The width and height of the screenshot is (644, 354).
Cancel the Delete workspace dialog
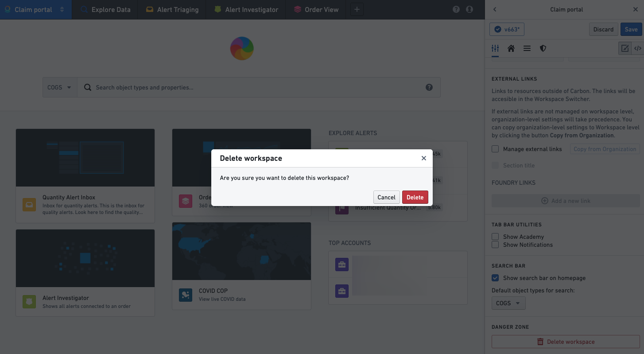pyautogui.click(x=386, y=197)
